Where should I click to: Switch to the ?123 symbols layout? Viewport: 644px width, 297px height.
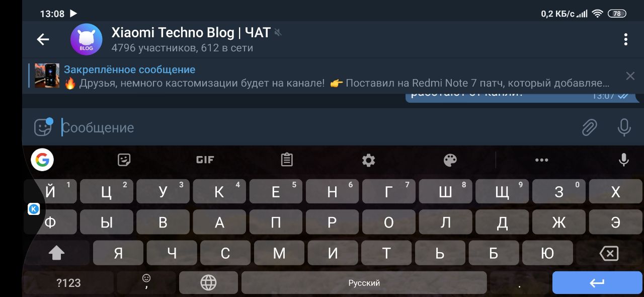click(x=68, y=283)
